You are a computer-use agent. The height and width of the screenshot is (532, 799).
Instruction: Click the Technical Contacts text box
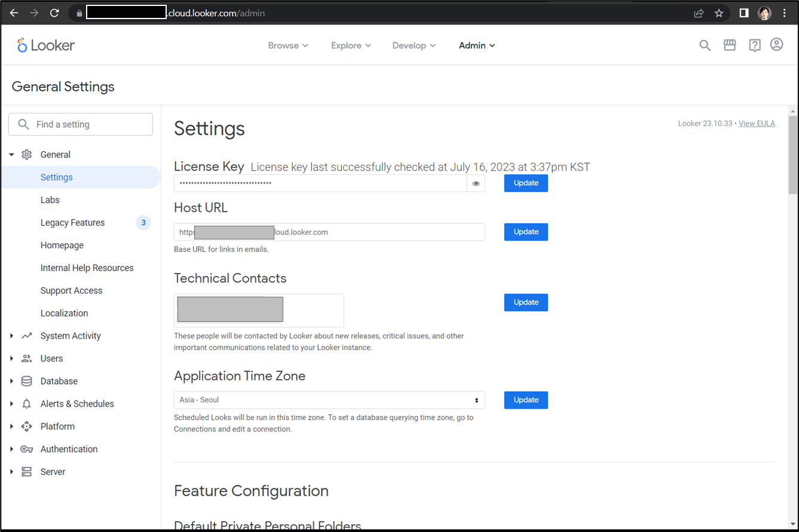tap(259, 310)
